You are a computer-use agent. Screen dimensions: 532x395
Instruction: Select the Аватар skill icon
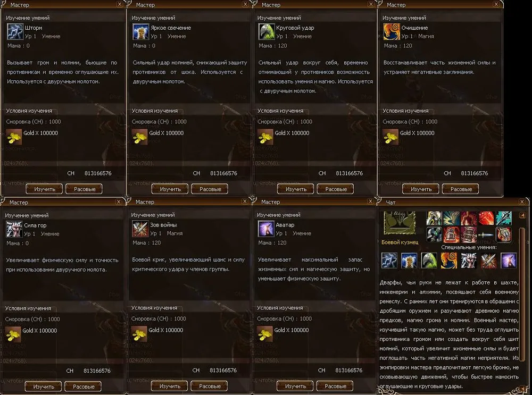265,229
